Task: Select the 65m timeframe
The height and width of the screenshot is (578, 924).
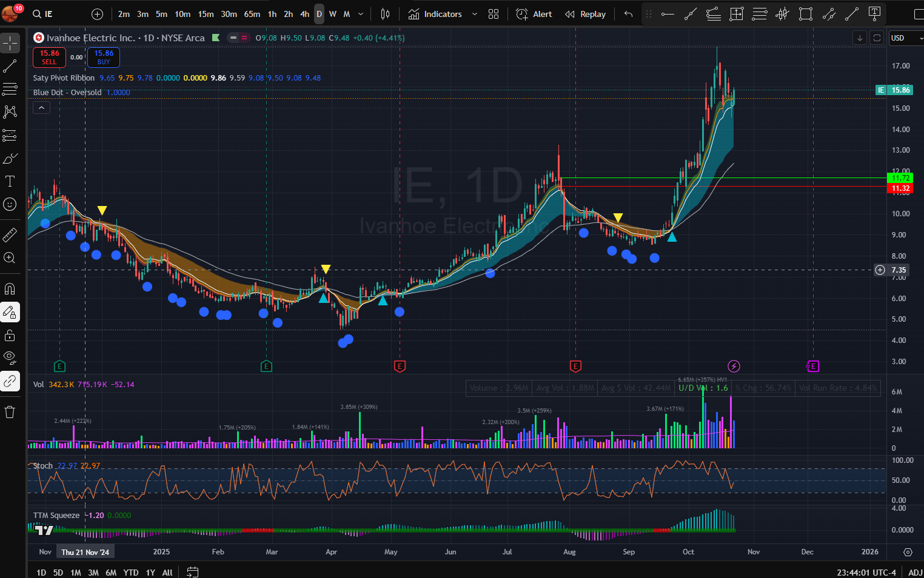Action: click(252, 14)
